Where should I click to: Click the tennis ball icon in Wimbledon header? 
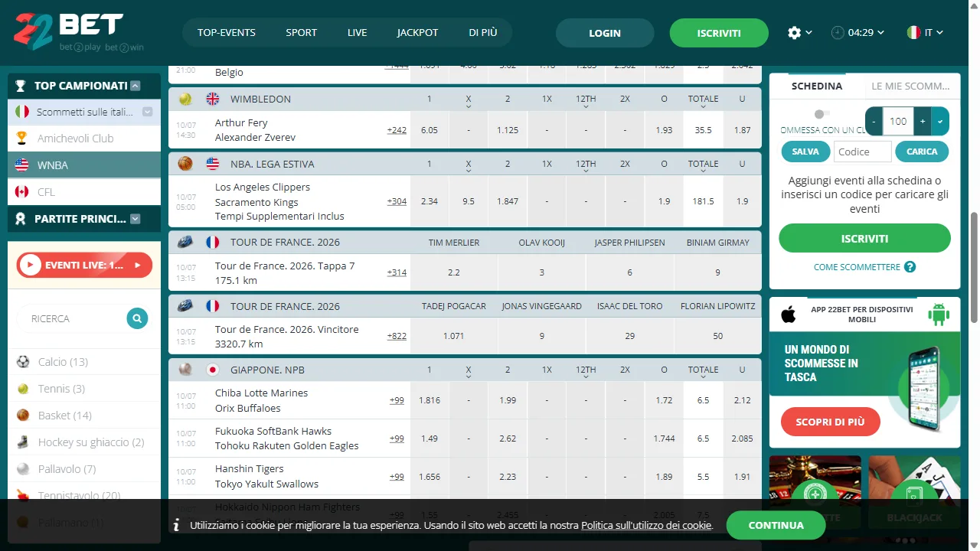pos(185,99)
